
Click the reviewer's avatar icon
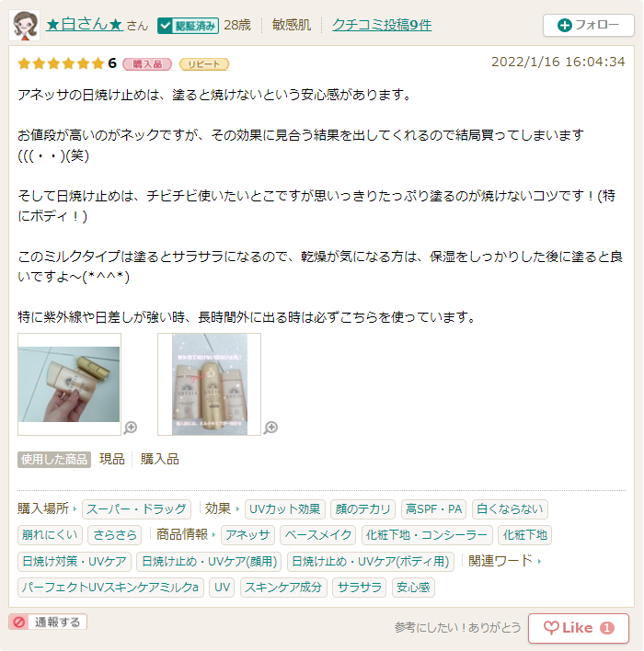25,26
